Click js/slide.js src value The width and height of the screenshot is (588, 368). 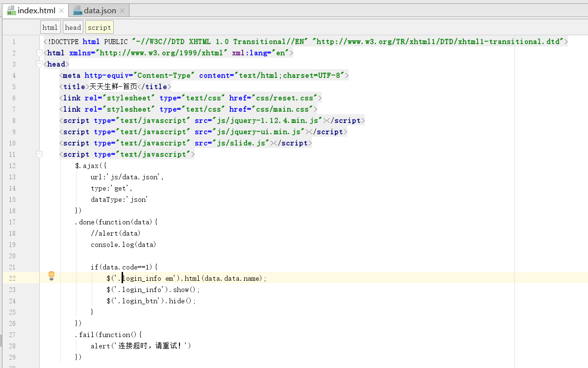pyautogui.click(x=241, y=143)
